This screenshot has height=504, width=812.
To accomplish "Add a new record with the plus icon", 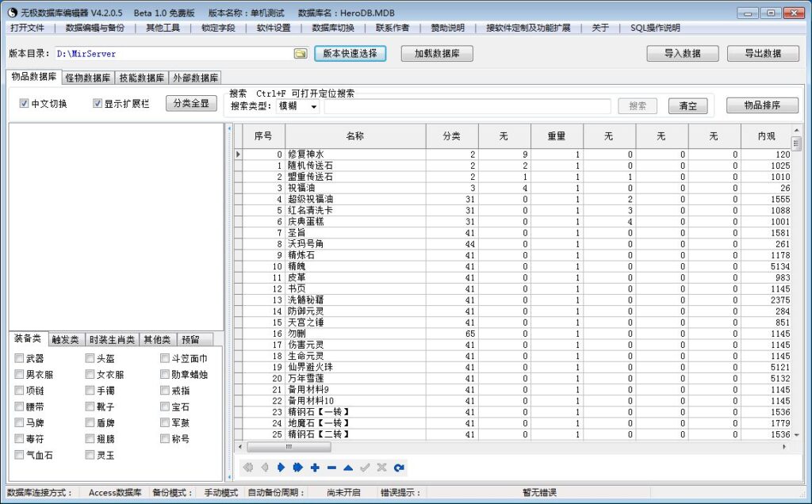I will click(x=315, y=468).
